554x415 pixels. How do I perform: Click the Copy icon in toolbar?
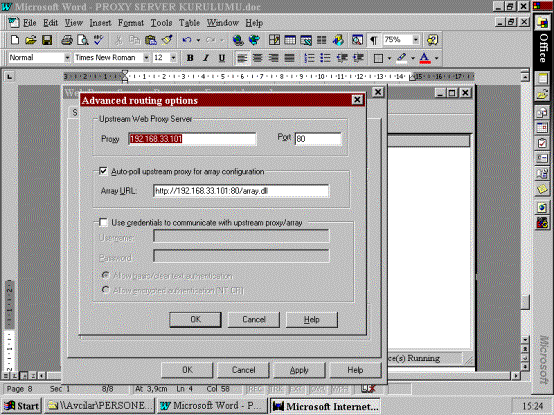[134, 40]
